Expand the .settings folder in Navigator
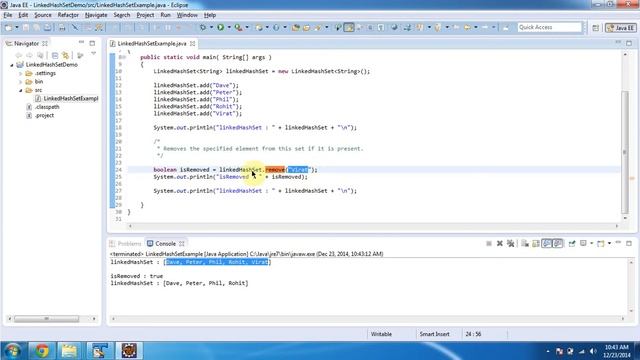 [20, 73]
